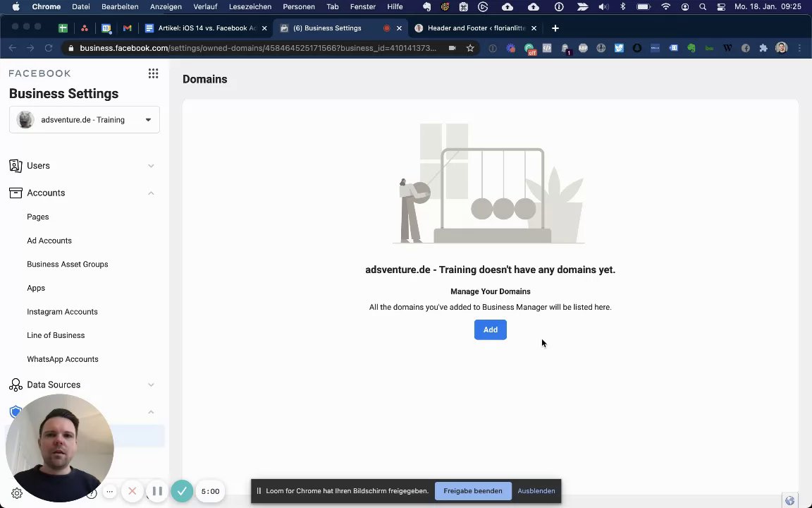Expand the Users section chevron
The width and height of the screenshot is (812, 508).
click(x=151, y=166)
